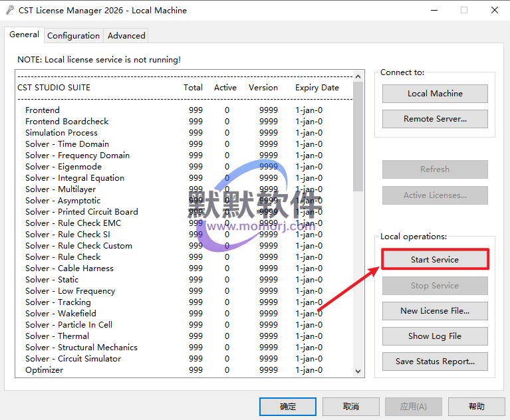Choose New License File
Image resolution: width=510 pixels, height=420 pixels.
435,311
